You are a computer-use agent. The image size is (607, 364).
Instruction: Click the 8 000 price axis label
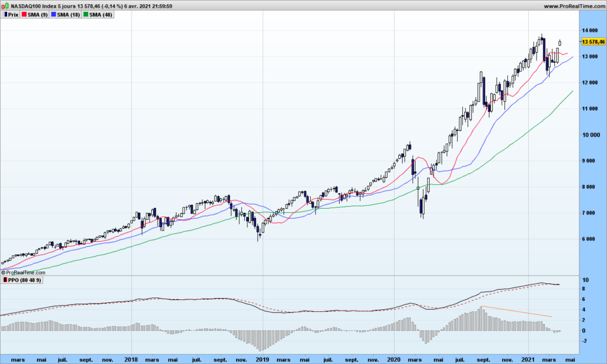589,187
